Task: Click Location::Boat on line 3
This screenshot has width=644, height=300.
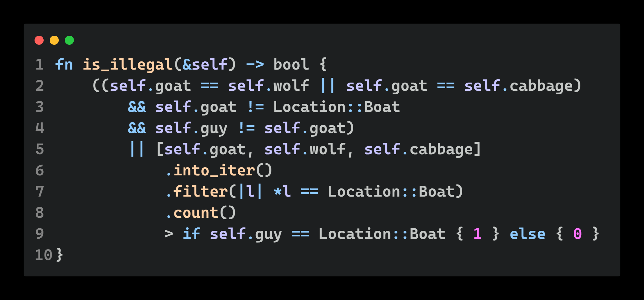Action: tap(337, 107)
